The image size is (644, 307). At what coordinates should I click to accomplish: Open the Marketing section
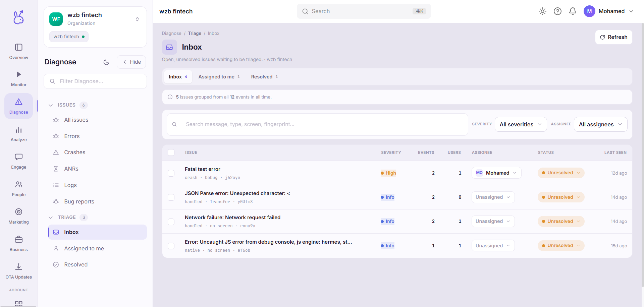[x=19, y=216]
